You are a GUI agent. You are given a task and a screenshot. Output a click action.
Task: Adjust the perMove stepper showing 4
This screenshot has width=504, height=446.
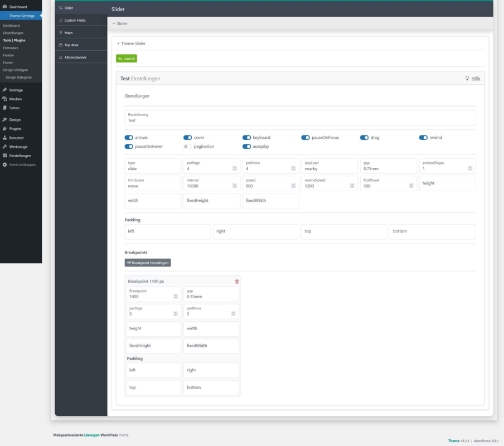click(x=293, y=168)
